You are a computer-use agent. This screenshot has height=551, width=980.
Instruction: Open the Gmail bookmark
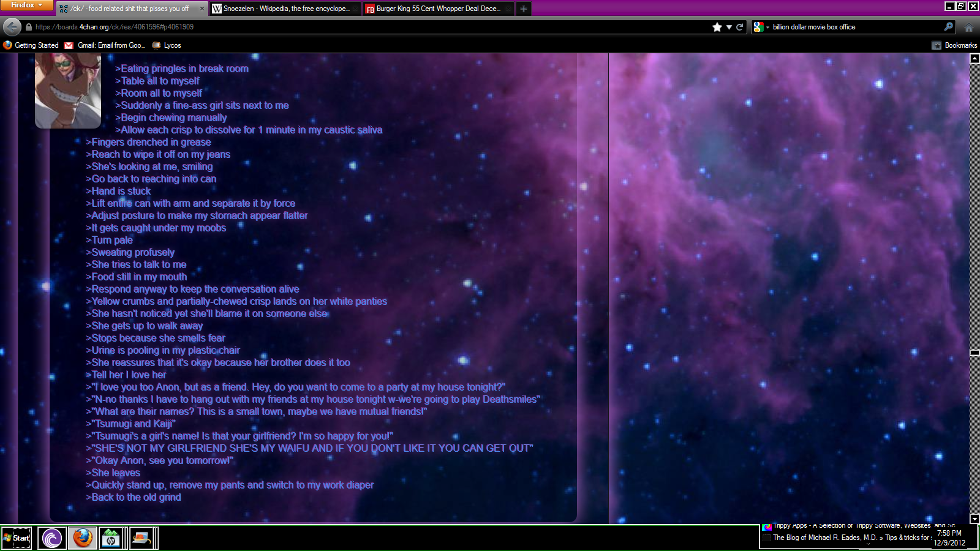pyautogui.click(x=105, y=45)
